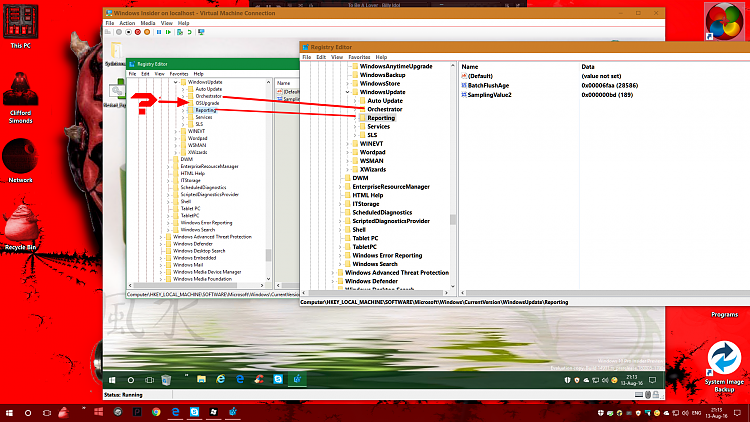This screenshot has height=422, width=750.
Task: Select the (Default) value in front editor
Action: tap(480, 76)
